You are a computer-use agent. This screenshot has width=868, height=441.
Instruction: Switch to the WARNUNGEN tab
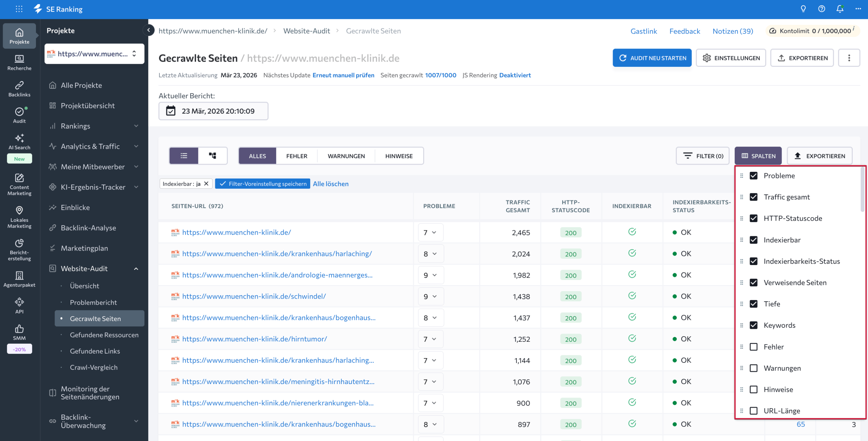click(x=346, y=156)
